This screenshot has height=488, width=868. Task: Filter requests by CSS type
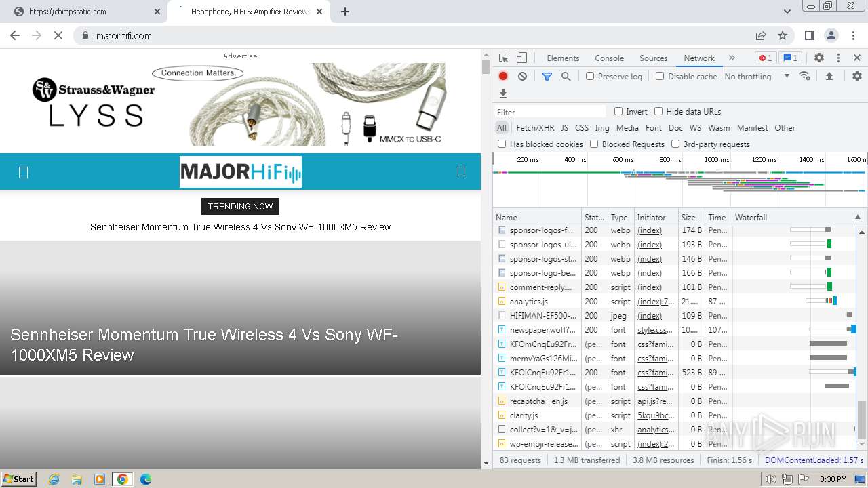[x=582, y=127]
